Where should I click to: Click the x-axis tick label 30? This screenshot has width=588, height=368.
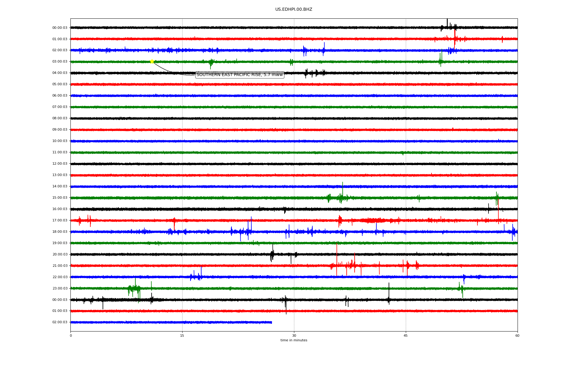294,335
